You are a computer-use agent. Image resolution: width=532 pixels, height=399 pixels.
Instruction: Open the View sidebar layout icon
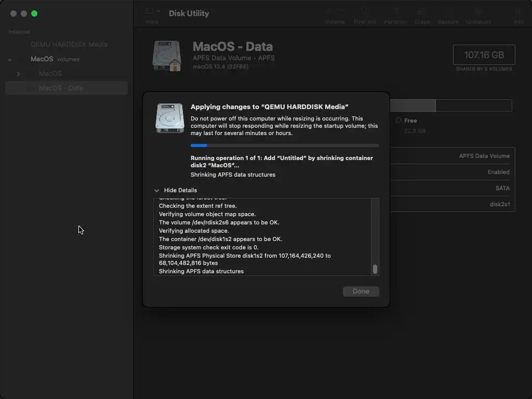pyautogui.click(x=149, y=11)
